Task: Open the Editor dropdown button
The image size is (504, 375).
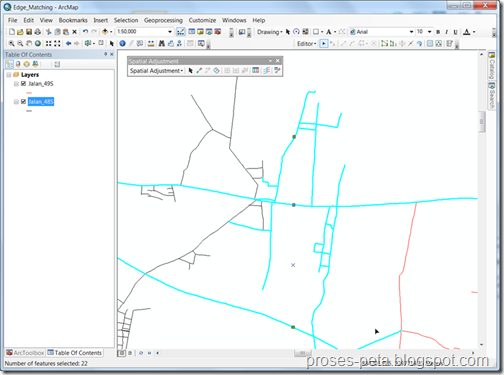Action: [x=306, y=44]
